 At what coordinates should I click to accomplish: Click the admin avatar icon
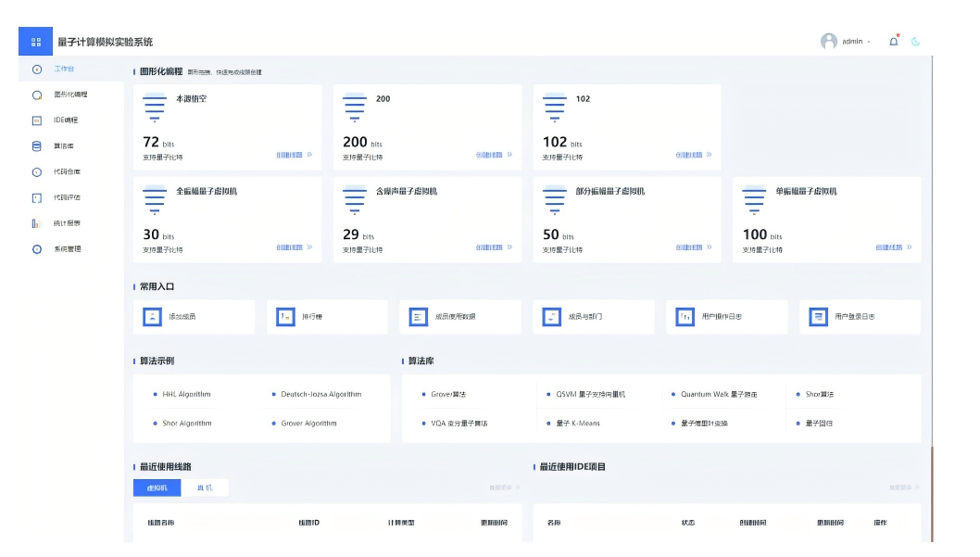tap(829, 42)
